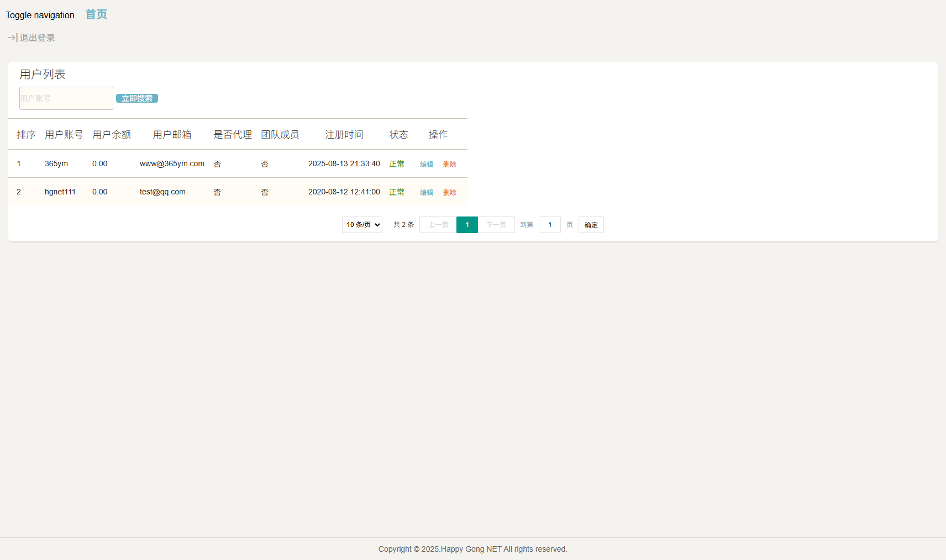Click the logout arrow icon

(x=13, y=38)
